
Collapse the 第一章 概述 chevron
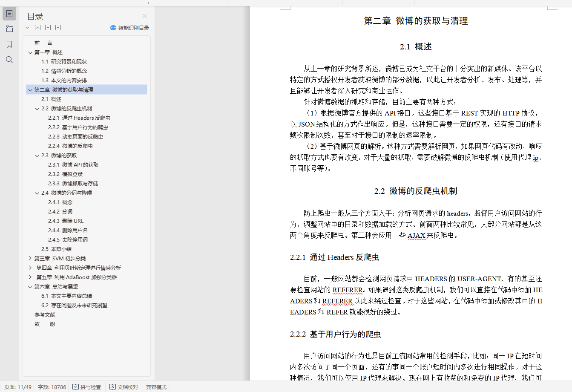(x=30, y=52)
